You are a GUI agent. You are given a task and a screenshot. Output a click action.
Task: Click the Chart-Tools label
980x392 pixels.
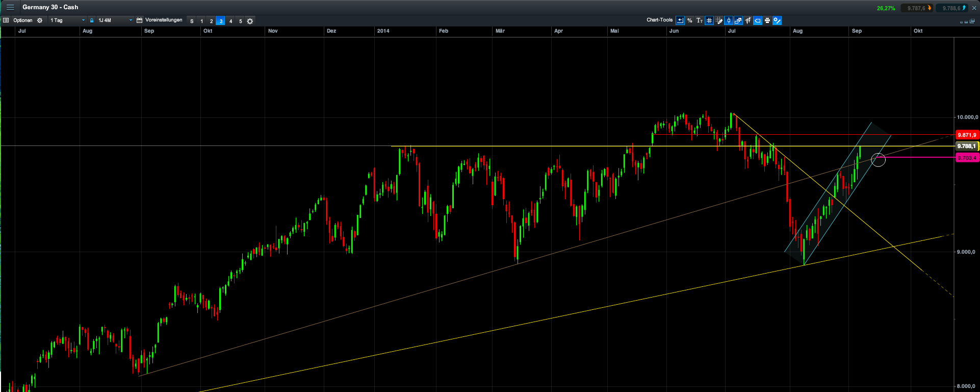(x=660, y=20)
